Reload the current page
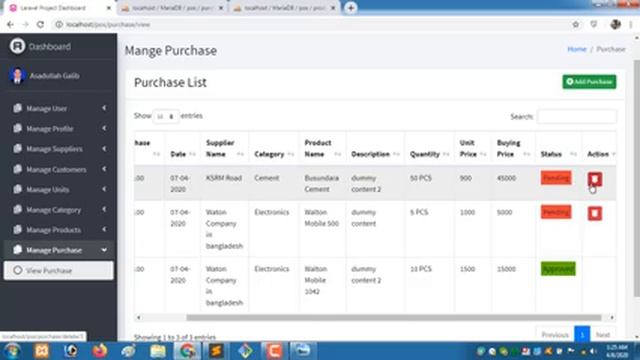640x360 pixels. pyautogui.click(x=40, y=24)
